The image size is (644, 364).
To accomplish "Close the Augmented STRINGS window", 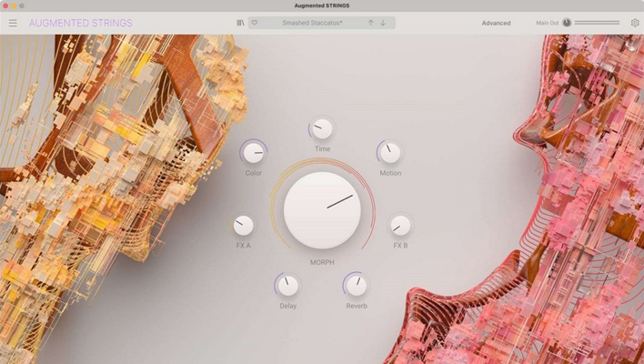I will click(x=5, y=5).
